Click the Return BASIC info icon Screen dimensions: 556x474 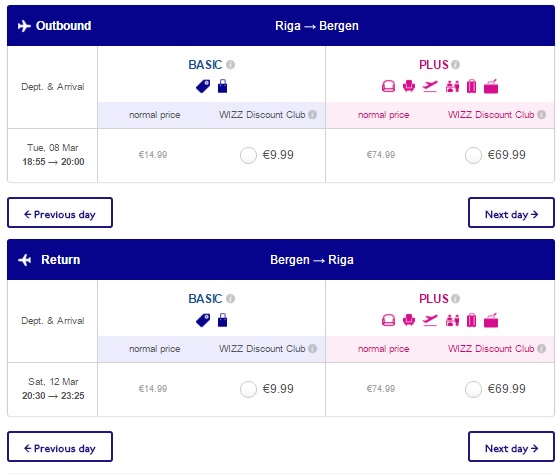(230, 299)
